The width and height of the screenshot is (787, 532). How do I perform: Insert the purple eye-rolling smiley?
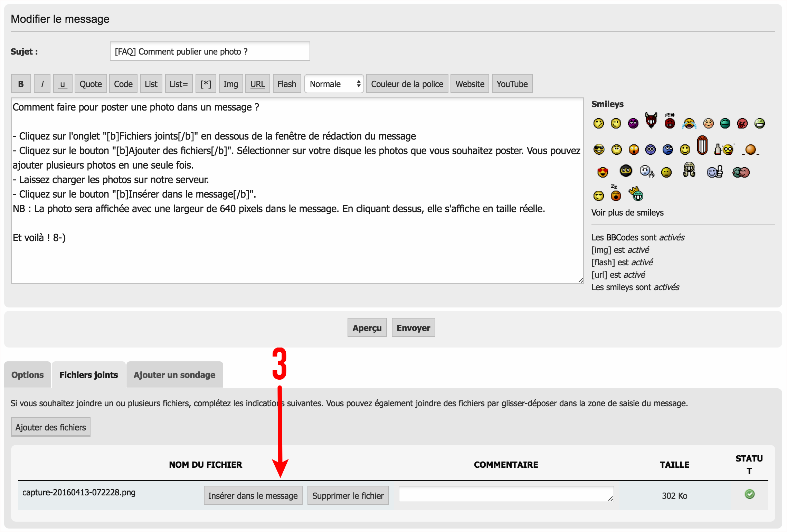[x=633, y=123]
